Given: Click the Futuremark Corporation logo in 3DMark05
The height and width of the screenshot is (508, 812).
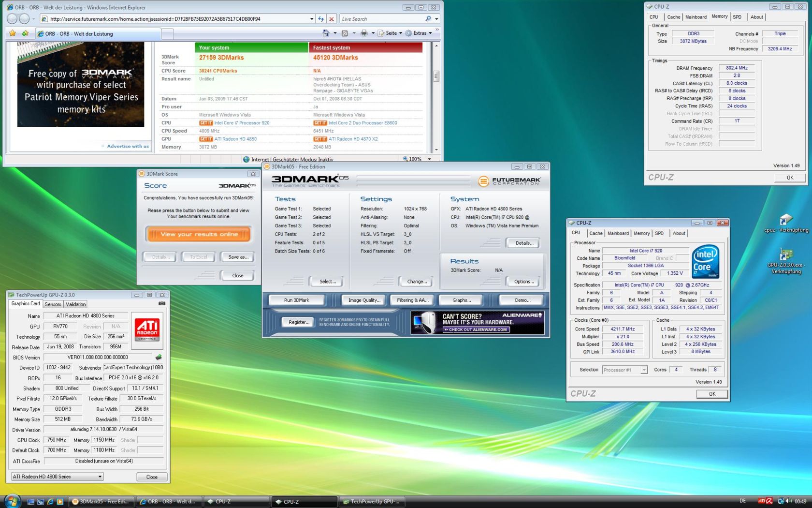Looking at the screenshot, I should (509, 181).
